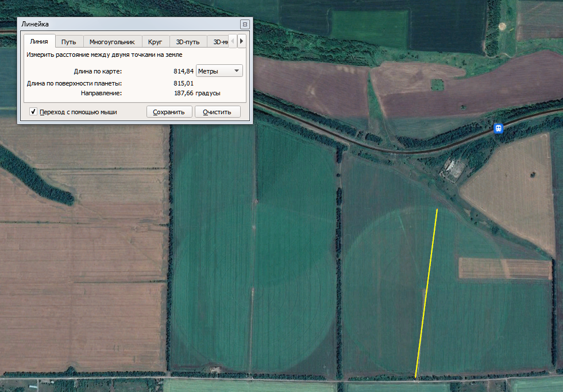Open the Многоугольник tab

112,42
